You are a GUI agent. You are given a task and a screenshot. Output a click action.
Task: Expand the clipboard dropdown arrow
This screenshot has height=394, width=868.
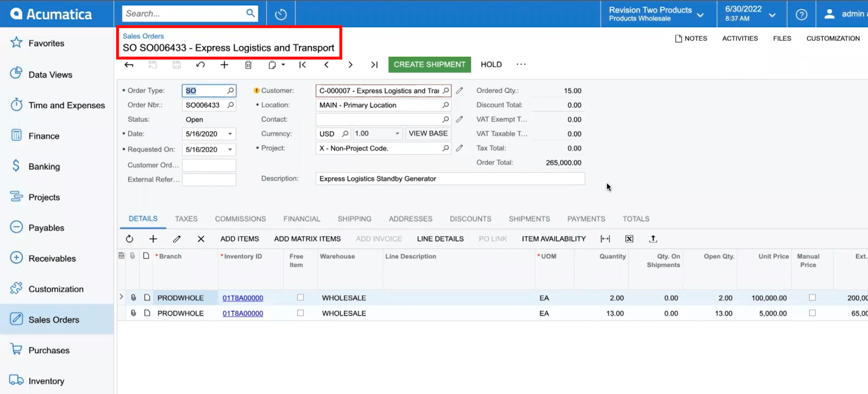(283, 65)
